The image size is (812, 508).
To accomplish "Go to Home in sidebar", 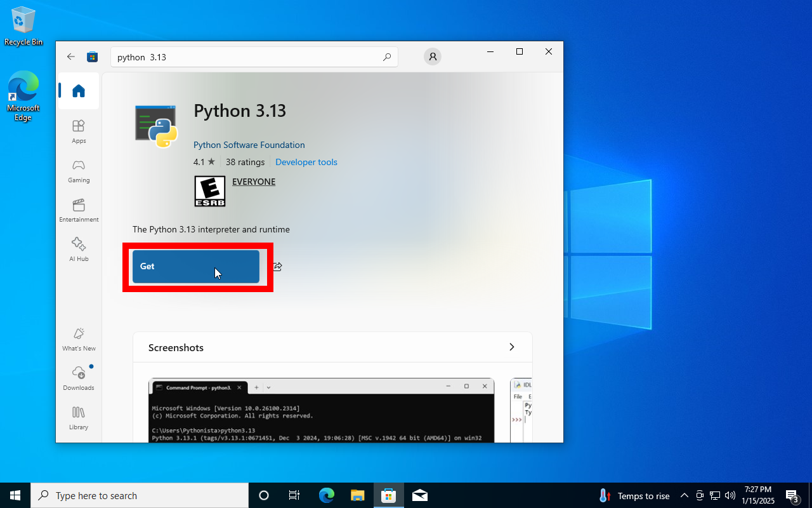I will pyautogui.click(x=79, y=91).
